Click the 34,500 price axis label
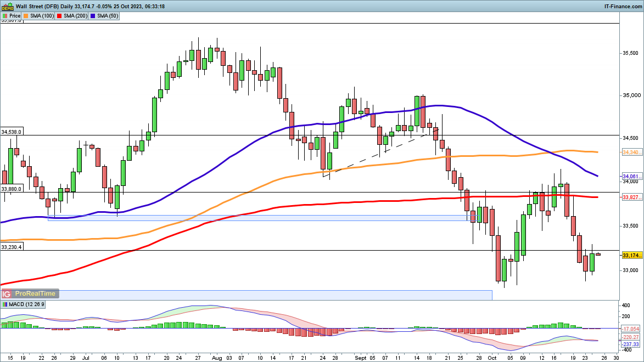 coord(631,138)
